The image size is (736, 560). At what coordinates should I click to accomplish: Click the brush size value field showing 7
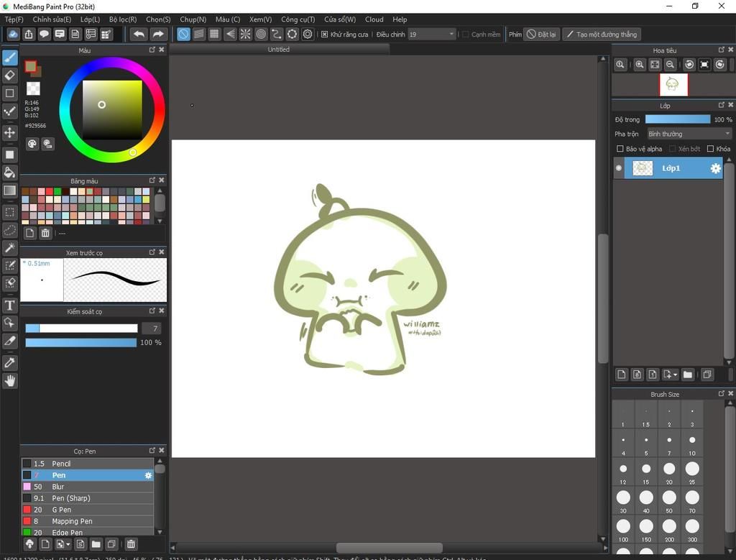tap(152, 328)
